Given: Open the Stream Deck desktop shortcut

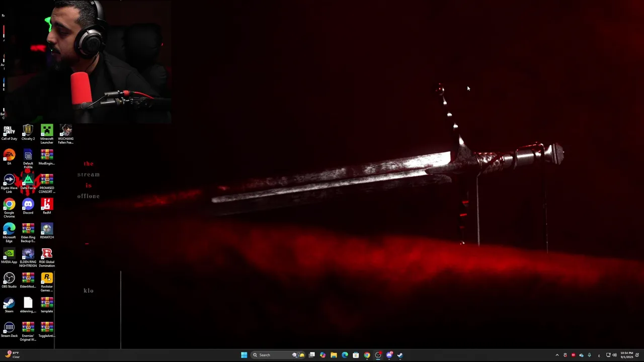Looking at the screenshot, I should point(9,330).
